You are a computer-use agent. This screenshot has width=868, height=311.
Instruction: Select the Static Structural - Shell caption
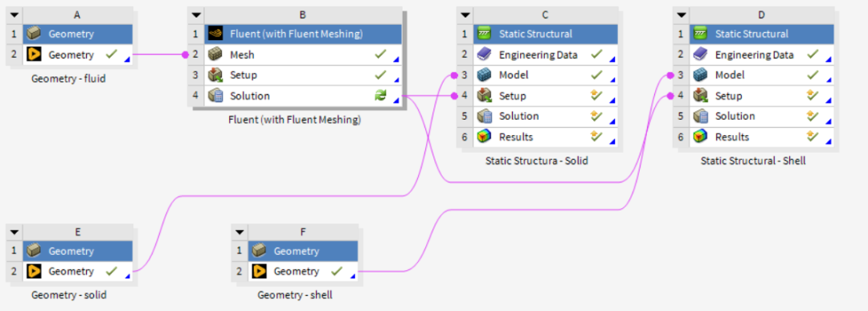pos(753,161)
